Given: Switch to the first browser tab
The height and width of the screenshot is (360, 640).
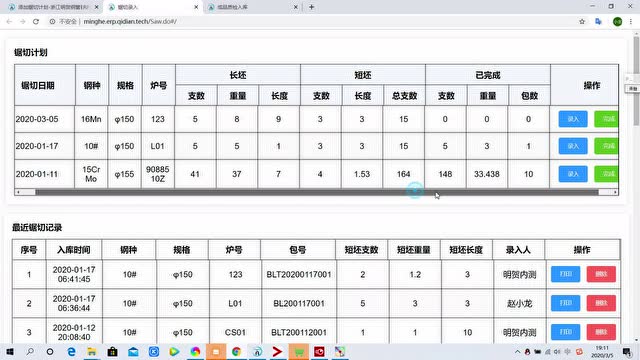Looking at the screenshot, I should tap(53, 7).
